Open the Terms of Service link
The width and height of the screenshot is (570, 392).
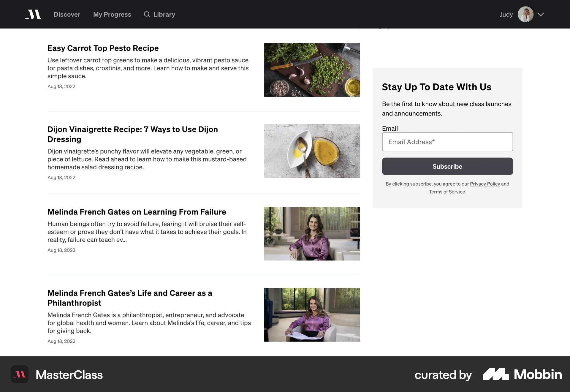447,192
